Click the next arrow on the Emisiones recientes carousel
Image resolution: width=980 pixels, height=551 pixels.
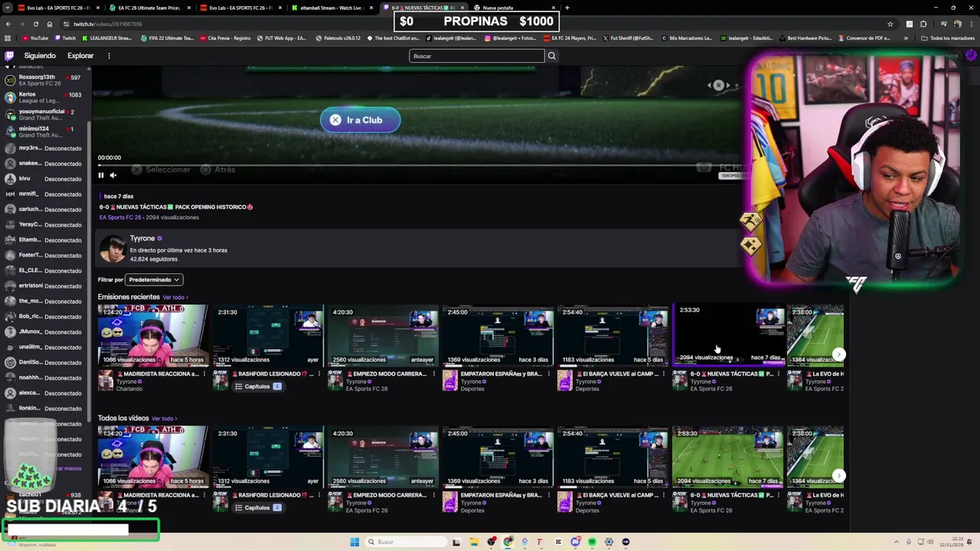(x=839, y=354)
